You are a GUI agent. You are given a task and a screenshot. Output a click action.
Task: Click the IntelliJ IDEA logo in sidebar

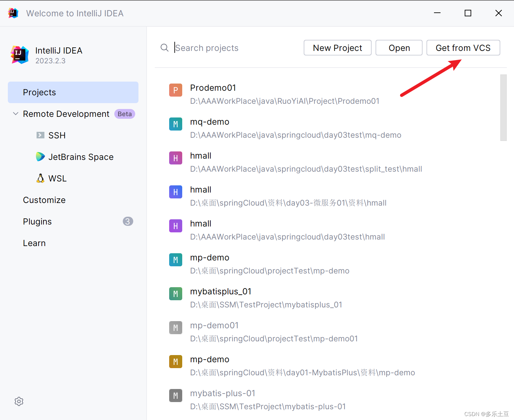[x=20, y=55]
